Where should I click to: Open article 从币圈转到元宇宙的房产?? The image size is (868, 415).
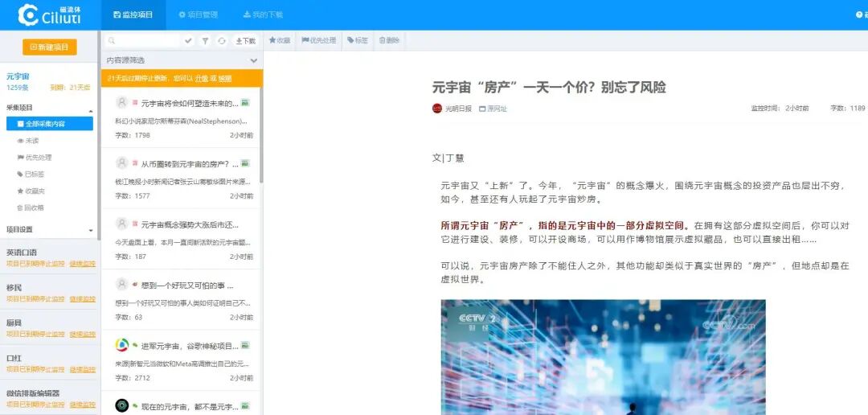coord(190,163)
